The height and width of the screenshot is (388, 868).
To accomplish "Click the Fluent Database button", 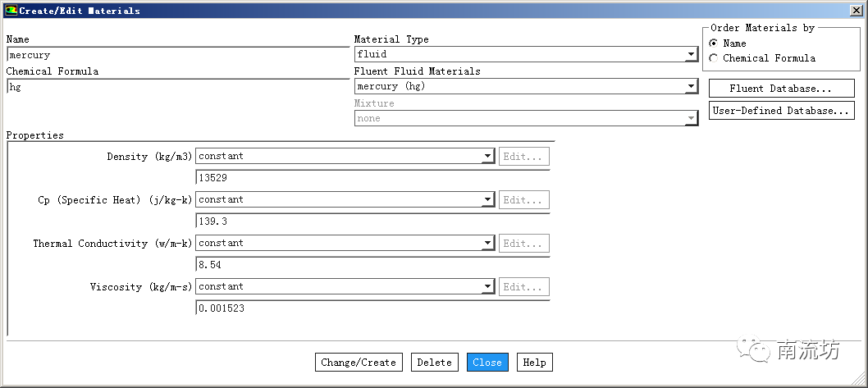I will point(781,89).
